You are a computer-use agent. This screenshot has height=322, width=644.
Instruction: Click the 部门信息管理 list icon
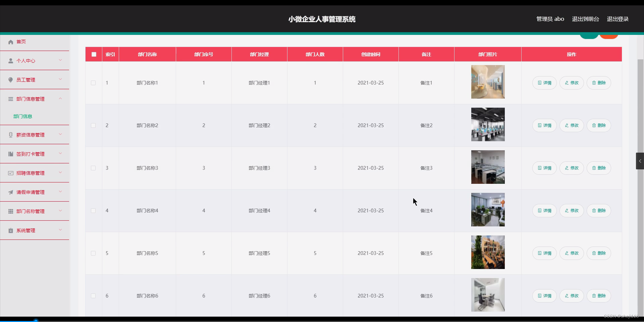point(10,99)
